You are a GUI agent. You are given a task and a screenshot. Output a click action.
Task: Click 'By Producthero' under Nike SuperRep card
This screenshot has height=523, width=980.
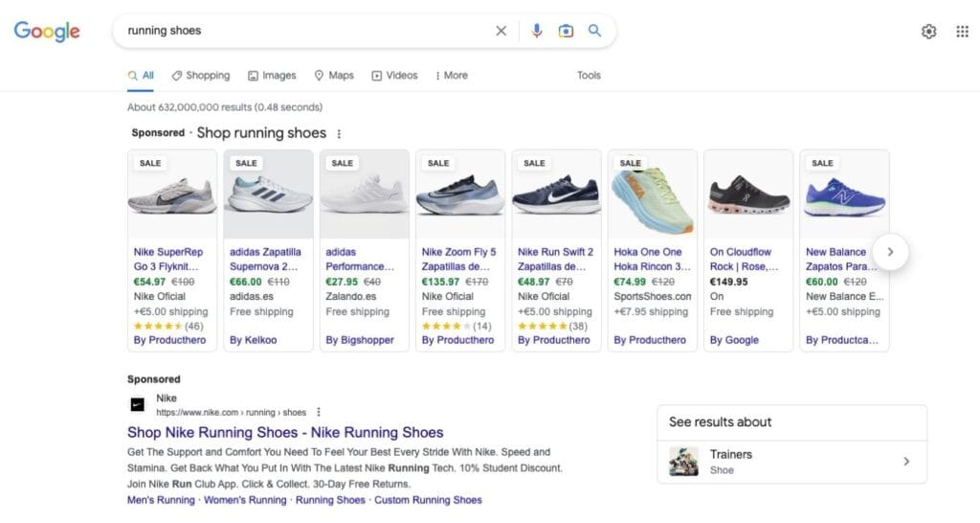click(x=169, y=340)
